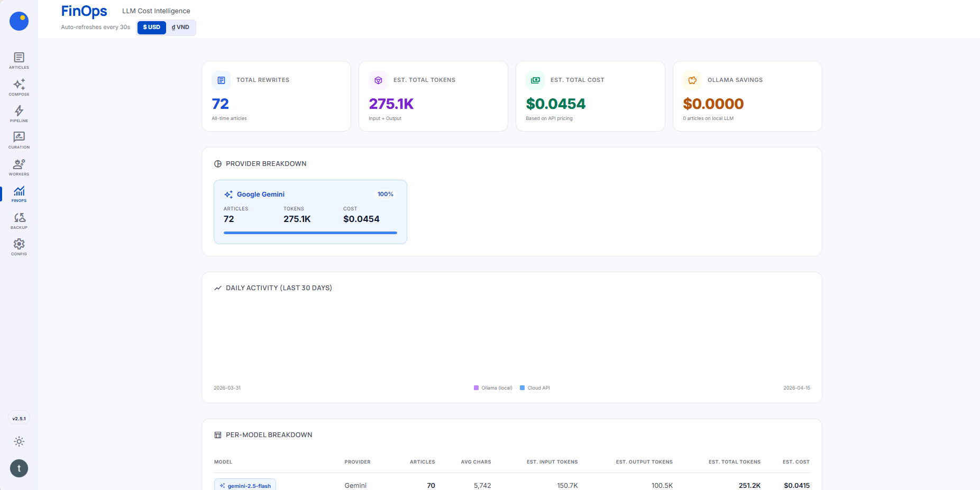Click the Gemini usage progress bar

click(310, 233)
